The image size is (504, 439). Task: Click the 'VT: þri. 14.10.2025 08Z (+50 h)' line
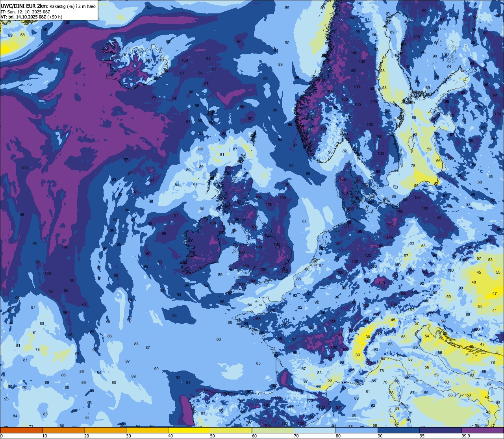31,17
